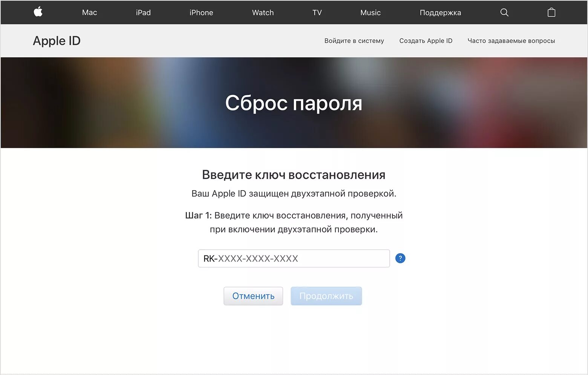The height and width of the screenshot is (375, 588).
Task: Open the Watch menu item
Action: [x=263, y=12]
